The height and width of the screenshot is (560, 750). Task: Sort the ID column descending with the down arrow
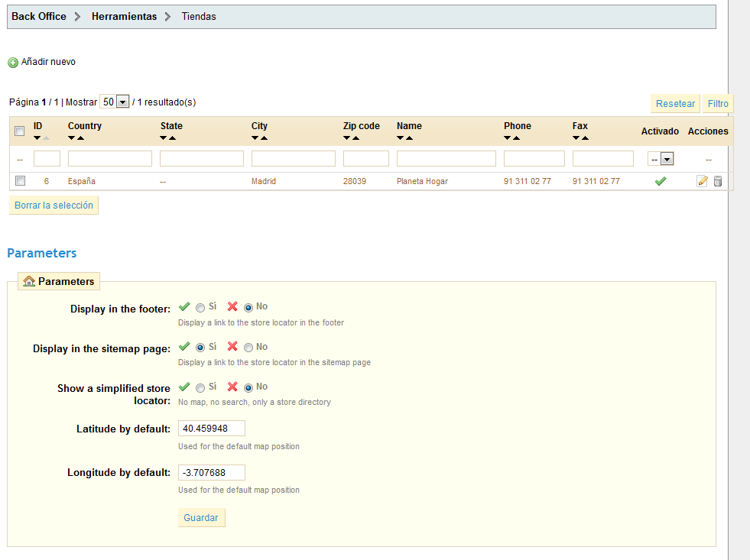point(37,138)
